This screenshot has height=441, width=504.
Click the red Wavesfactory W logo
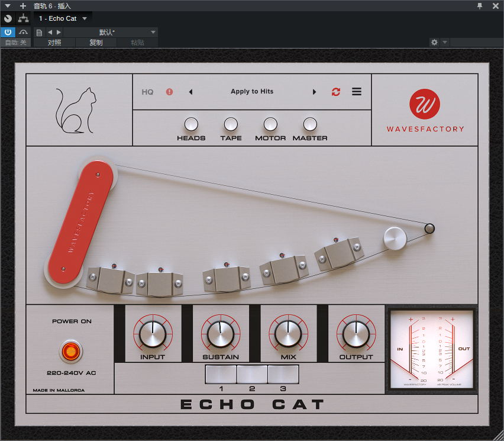point(425,104)
